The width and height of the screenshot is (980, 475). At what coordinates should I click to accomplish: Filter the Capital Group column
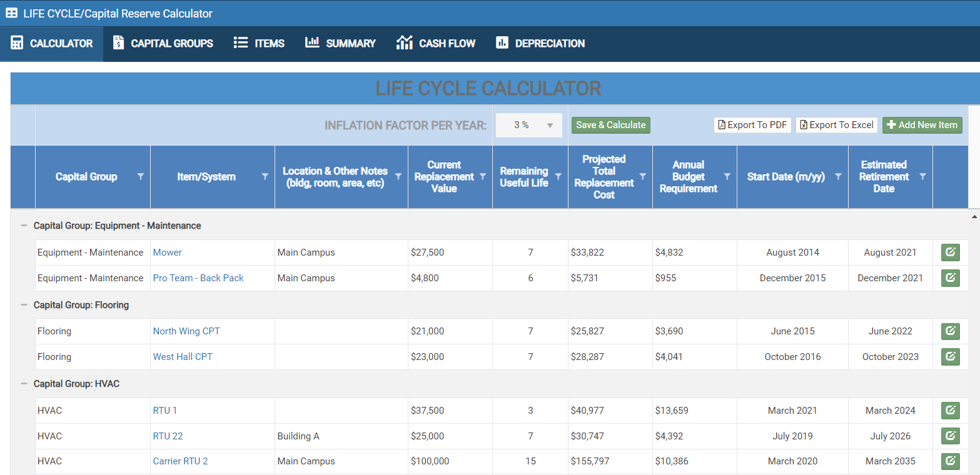click(x=141, y=177)
